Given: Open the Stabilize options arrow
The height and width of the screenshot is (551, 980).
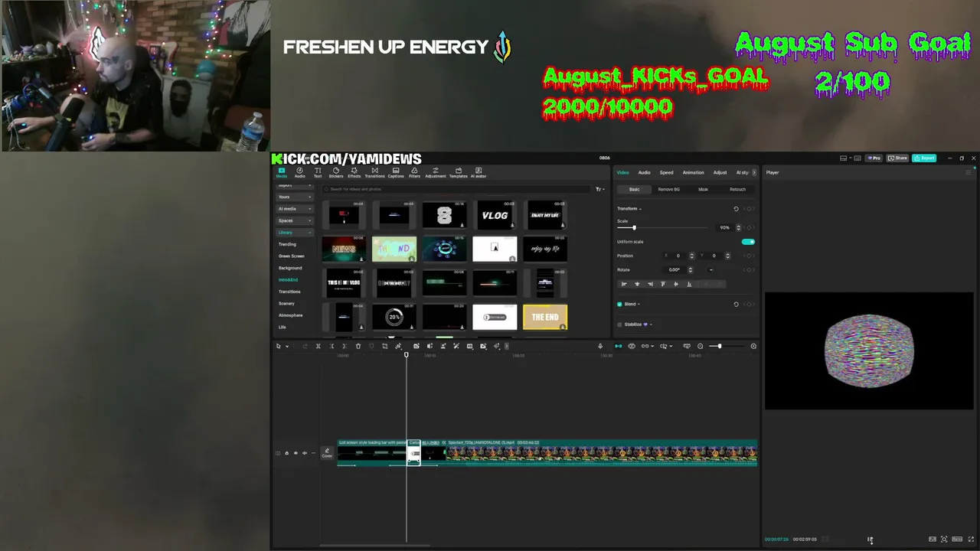Looking at the screenshot, I should click(651, 324).
